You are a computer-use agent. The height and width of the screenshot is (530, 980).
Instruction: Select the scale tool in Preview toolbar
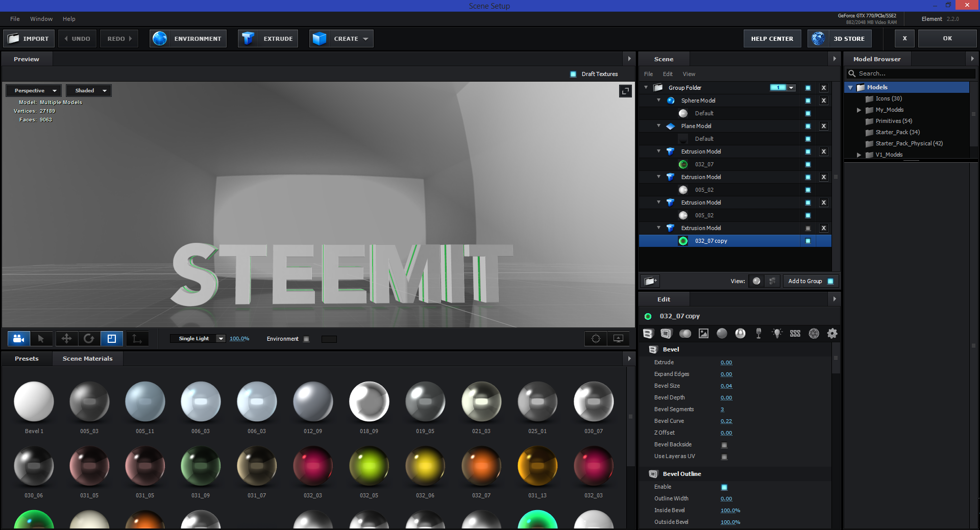point(112,339)
